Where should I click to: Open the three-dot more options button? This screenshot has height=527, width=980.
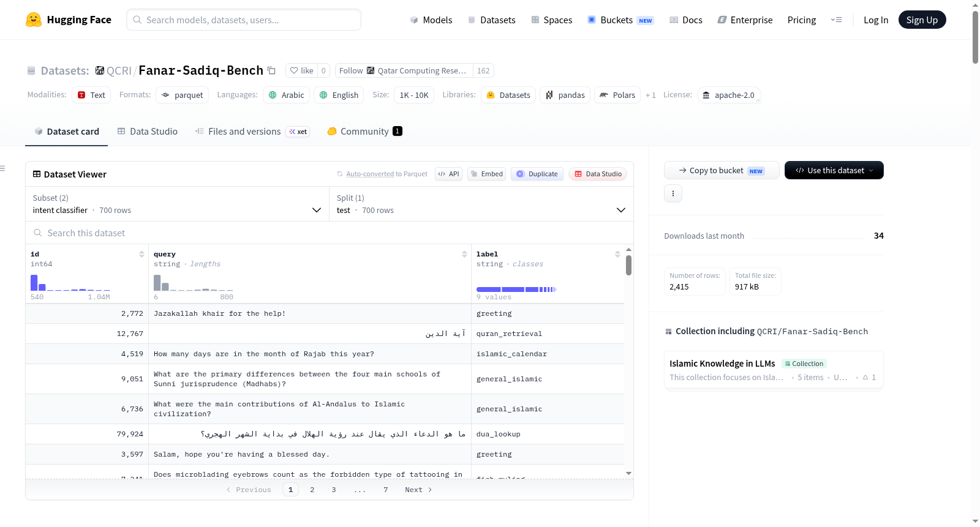[x=673, y=193]
